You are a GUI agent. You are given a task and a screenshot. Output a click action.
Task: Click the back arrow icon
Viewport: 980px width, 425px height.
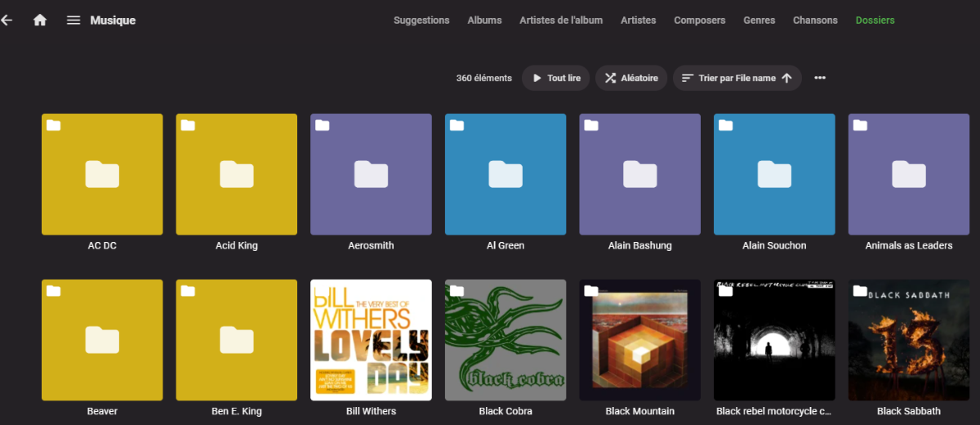coord(7,20)
